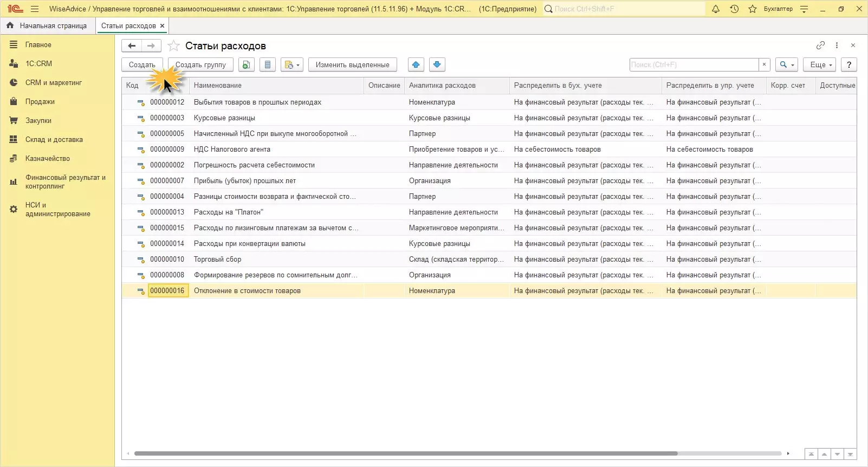The width and height of the screenshot is (868, 467).
Task: Click the blue move down arrow
Action: coord(437,65)
